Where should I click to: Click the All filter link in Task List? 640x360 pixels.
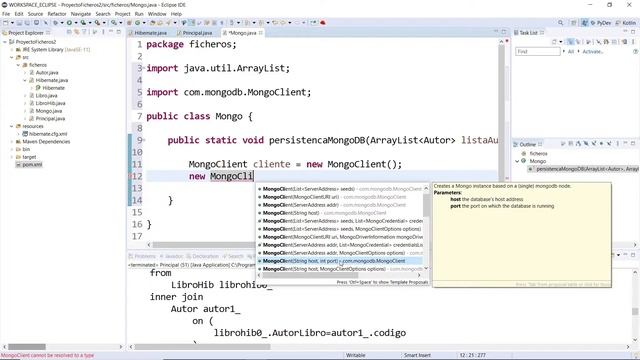(x=571, y=51)
